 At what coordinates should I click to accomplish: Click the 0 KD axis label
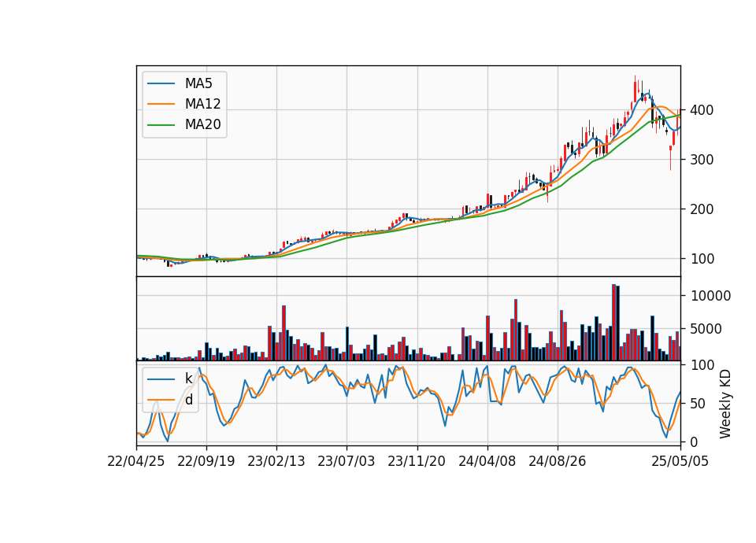[694, 441]
